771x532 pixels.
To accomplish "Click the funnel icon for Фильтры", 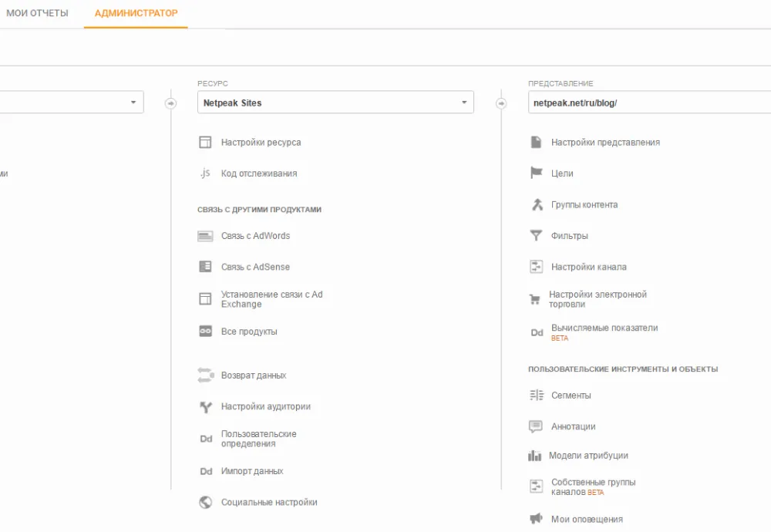I will tap(536, 235).
